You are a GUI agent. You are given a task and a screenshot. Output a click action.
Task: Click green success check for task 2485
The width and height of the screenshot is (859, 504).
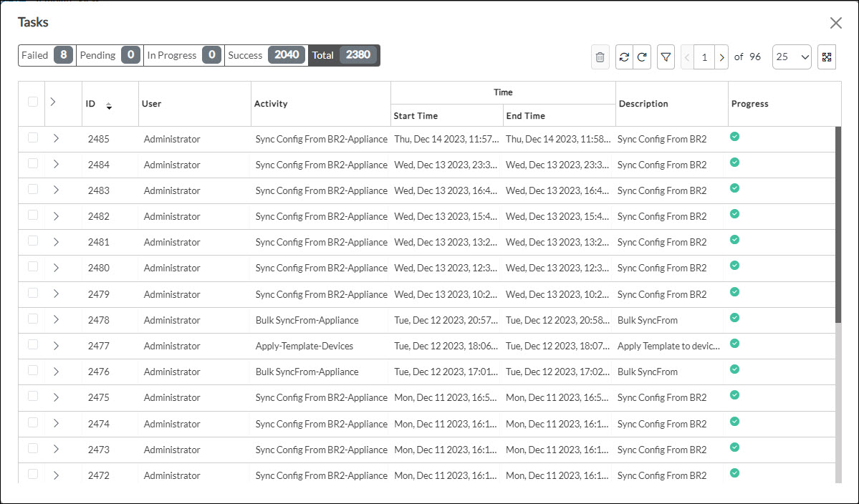click(734, 137)
